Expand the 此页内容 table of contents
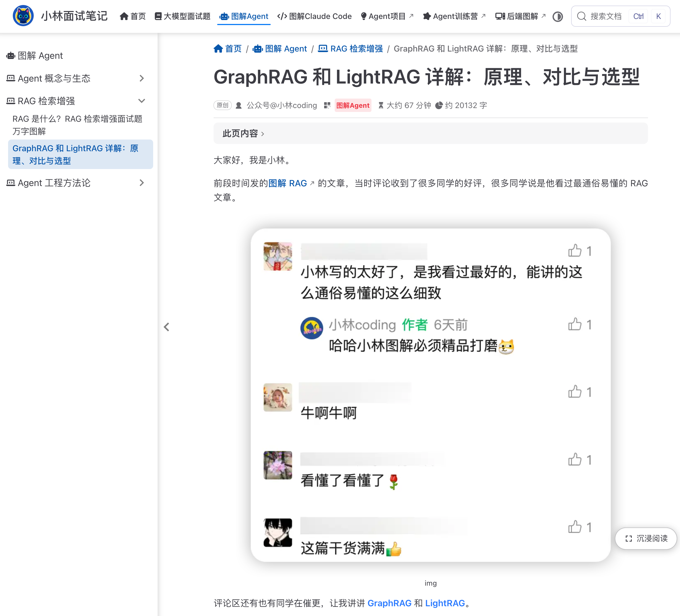Viewport: 680px width, 616px height. click(430, 134)
